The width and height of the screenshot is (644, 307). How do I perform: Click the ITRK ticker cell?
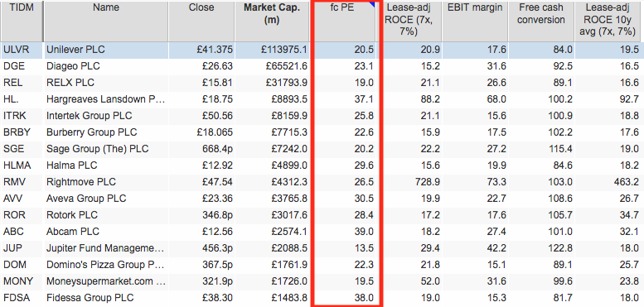coord(15,116)
